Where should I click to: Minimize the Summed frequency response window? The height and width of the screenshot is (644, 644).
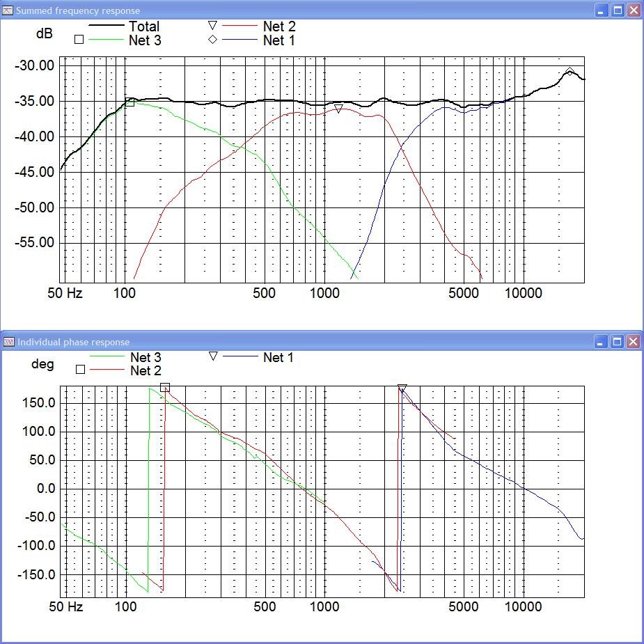click(602, 10)
